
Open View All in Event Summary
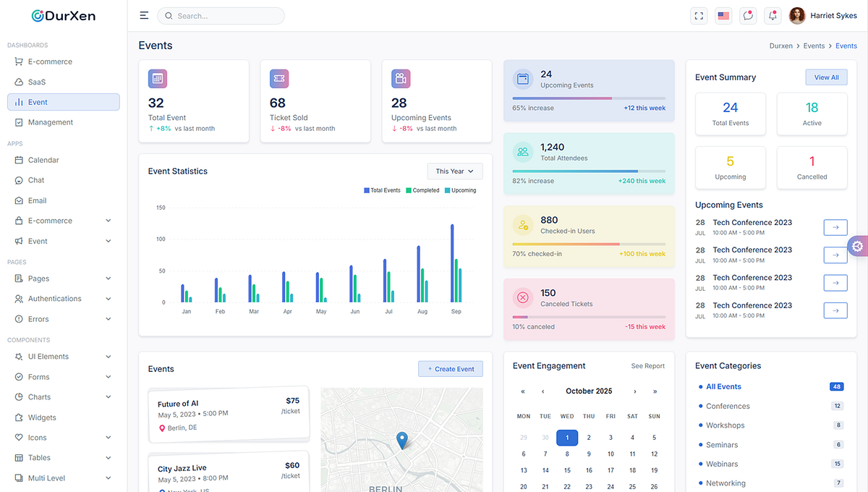tap(826, 77)
